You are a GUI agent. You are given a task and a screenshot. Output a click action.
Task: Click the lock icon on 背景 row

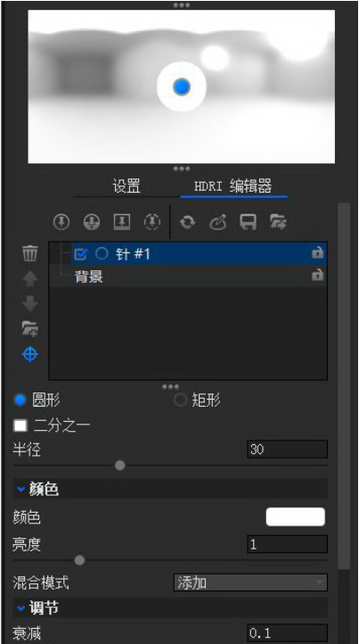click(317, 275)
